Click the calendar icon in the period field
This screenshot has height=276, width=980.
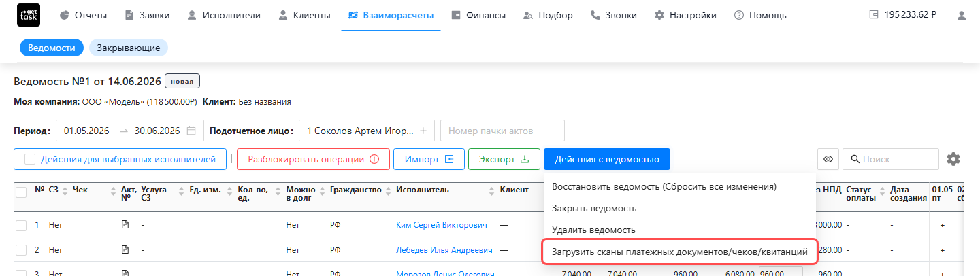click(191, 131)
